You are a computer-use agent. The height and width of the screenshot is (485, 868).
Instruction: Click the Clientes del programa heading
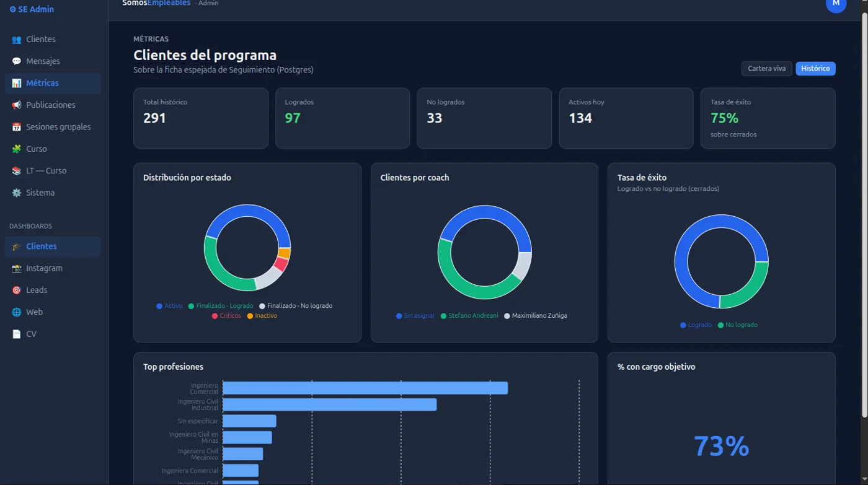(205, 55)
